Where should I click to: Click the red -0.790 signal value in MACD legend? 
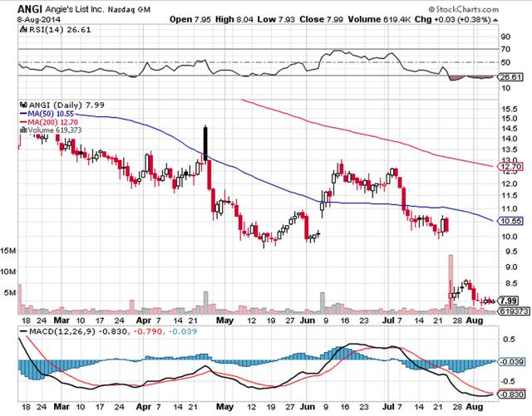pyautogui.click(x=147, y=331)
